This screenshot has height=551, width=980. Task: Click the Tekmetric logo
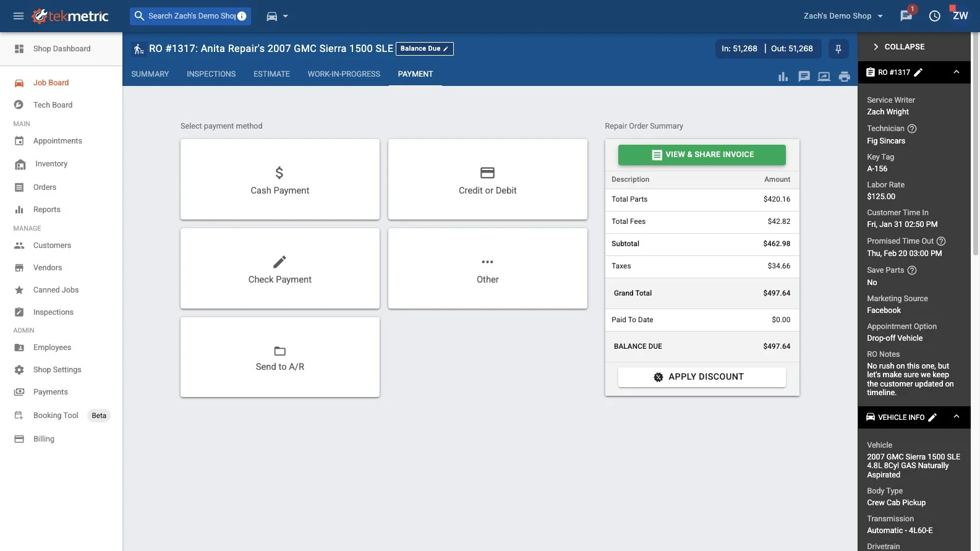pos(70,16)
